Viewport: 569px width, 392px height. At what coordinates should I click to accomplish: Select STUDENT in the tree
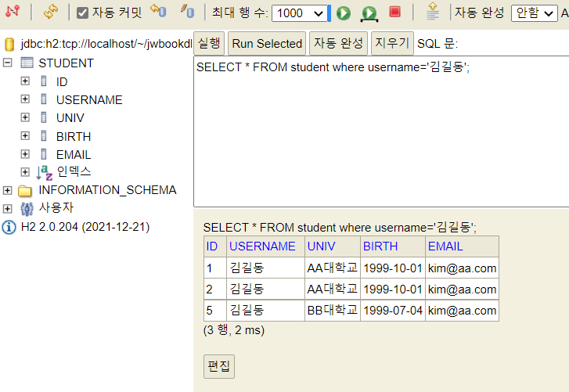coord(66,63)
